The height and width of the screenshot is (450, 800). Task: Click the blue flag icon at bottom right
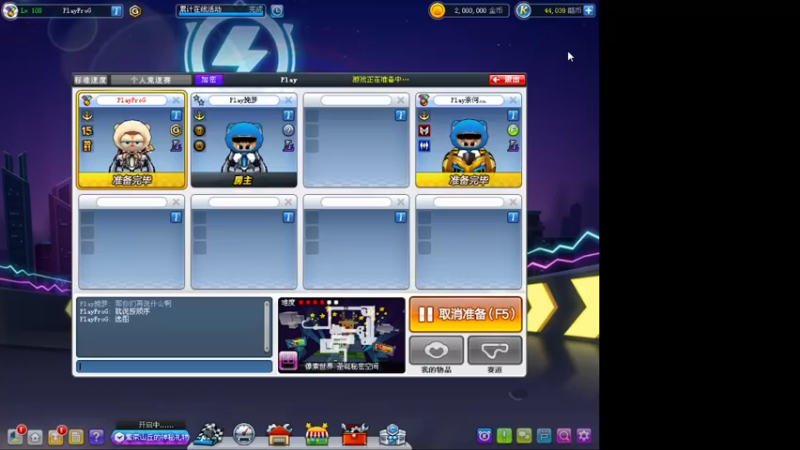coord(544,436)
